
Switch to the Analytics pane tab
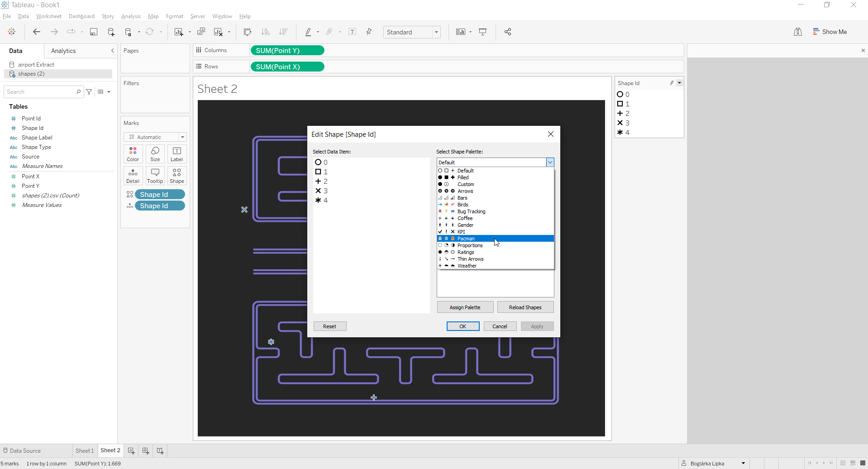click(x=63, y=51)
